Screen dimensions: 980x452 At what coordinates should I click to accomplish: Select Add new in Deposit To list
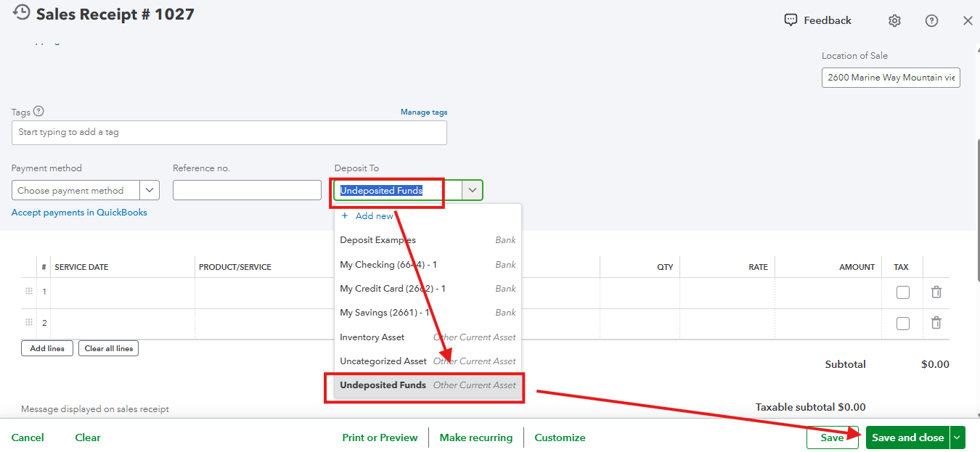tap(374, 216)
